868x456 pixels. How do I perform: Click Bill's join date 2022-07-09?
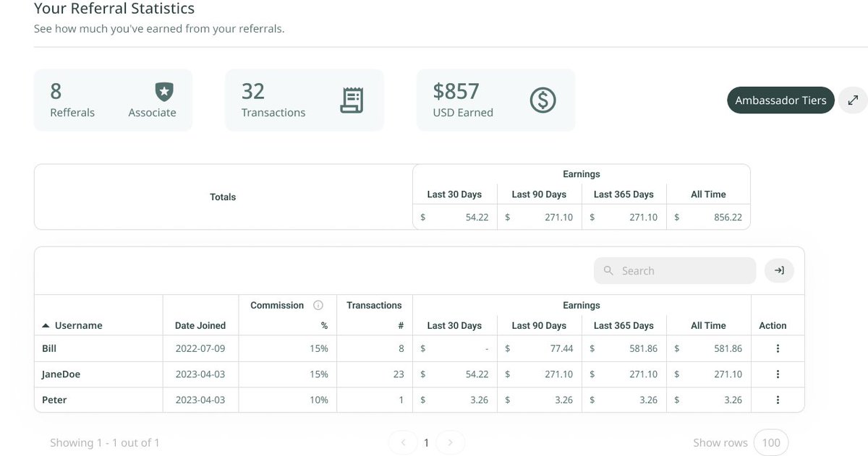tap(200, 348)
